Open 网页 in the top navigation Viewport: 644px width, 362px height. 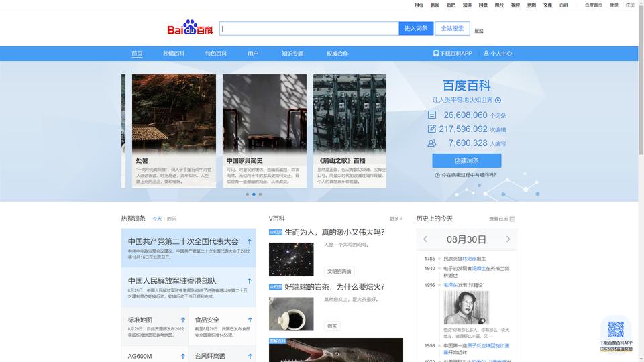(x=419, y=5)
